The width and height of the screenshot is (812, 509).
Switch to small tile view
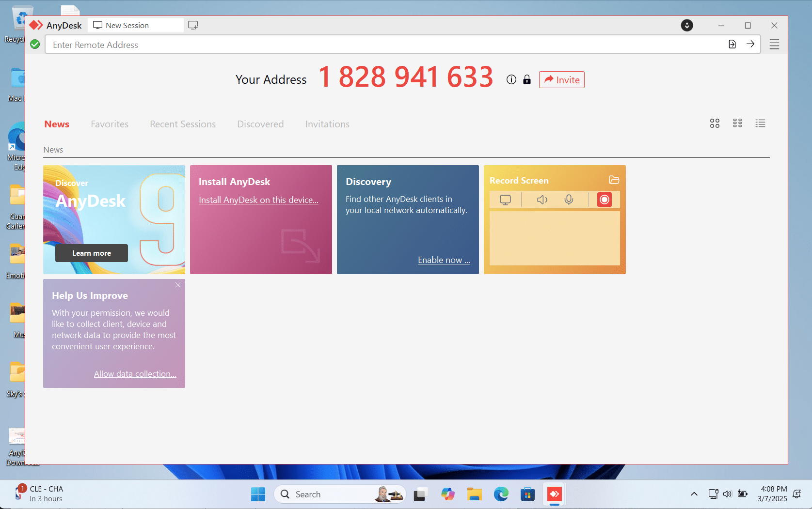(737, 123)
